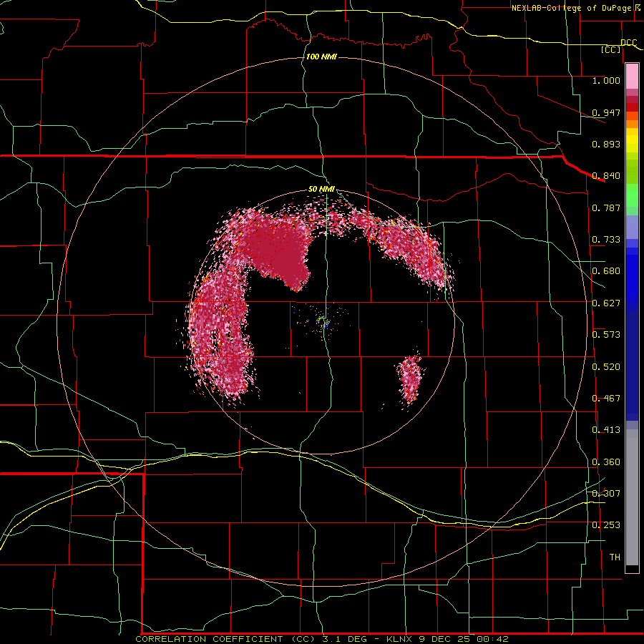Click the 50 NMI range ring label
Screen dimensions: 644x644
tap(321, 190)
